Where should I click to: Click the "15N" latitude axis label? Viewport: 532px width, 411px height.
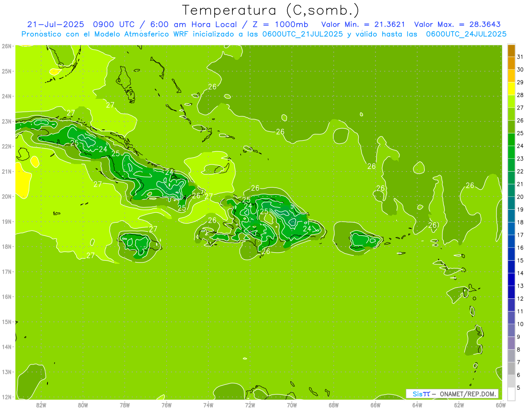point(6,321)
